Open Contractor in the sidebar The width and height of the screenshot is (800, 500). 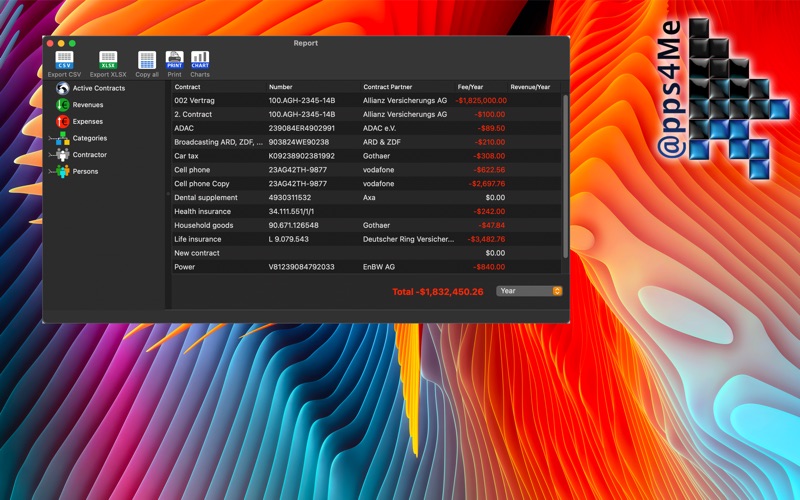(90, 155)
